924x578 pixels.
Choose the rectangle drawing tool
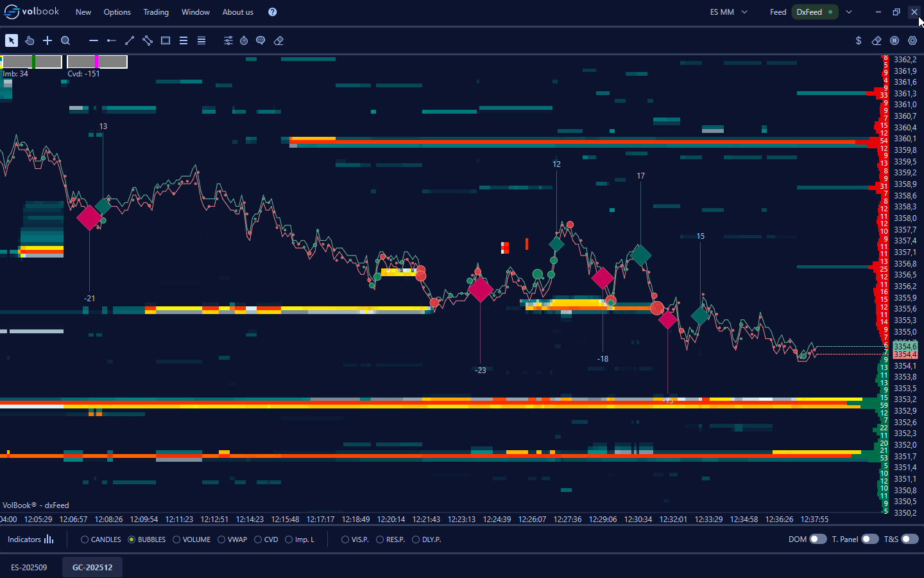point(166,40)
